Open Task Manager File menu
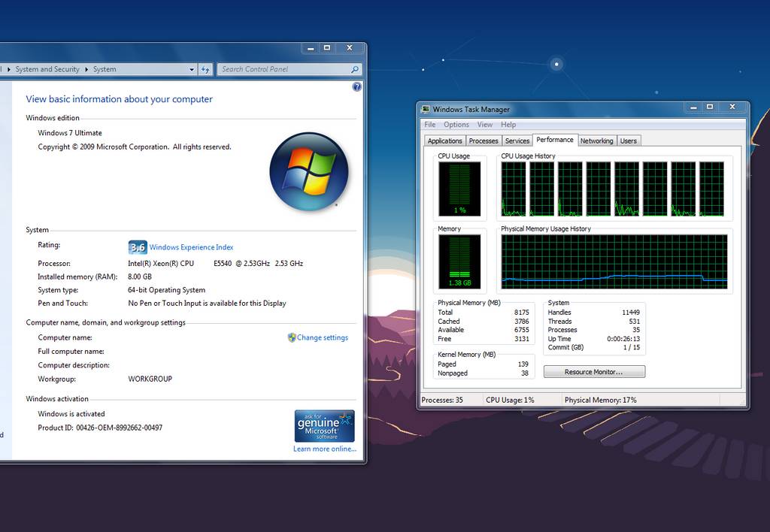Screen dimensions: 770x532 click(429, 125)
